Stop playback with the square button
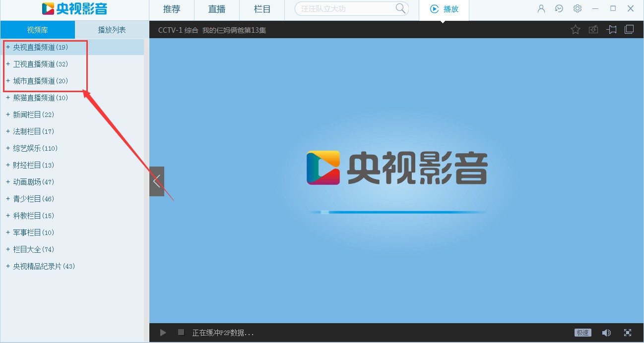The height and width of the screenshot is (343, 644). tap(181, 332)
